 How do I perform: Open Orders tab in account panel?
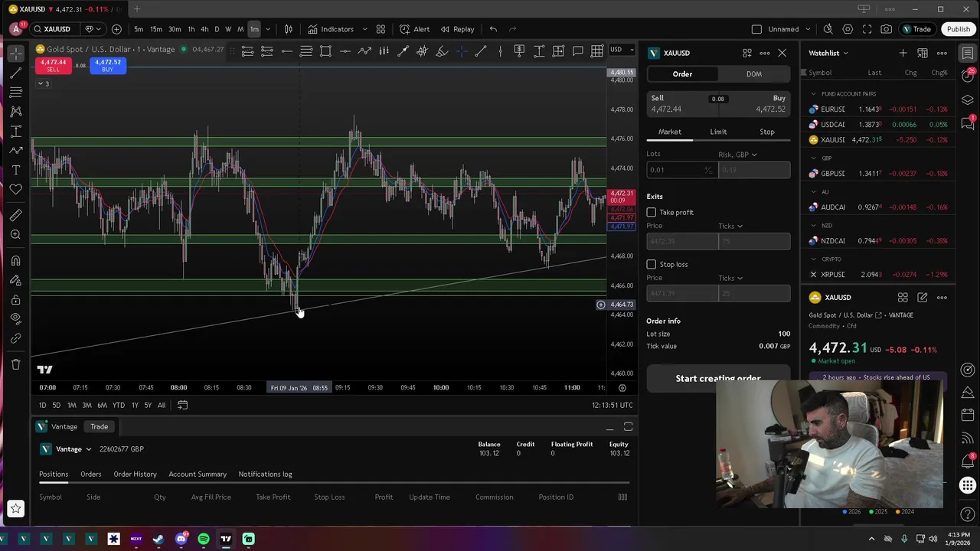[90, 474]
